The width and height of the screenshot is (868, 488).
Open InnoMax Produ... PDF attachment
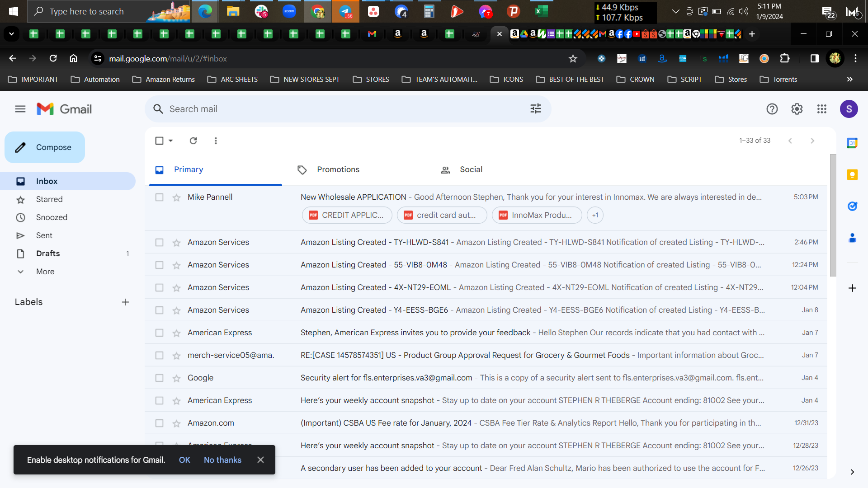(537, 215)
